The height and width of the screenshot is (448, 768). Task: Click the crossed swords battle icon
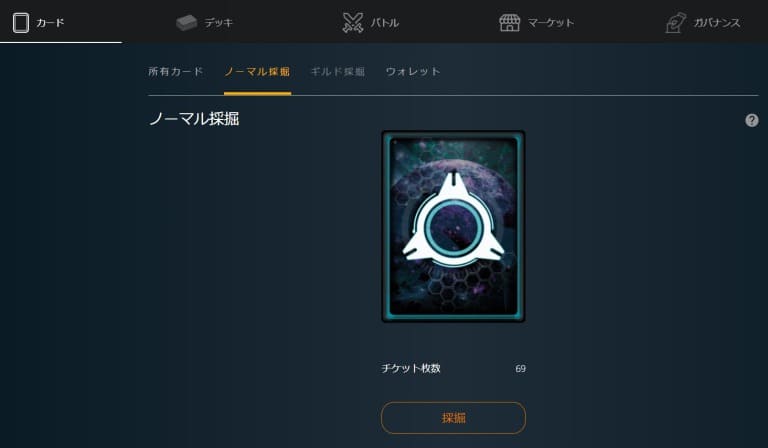pos(353,23)
